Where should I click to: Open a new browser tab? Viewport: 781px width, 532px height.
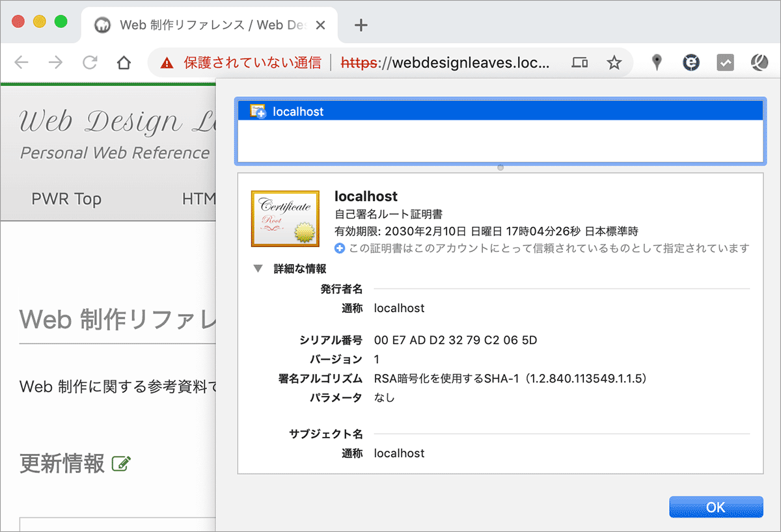361,25
